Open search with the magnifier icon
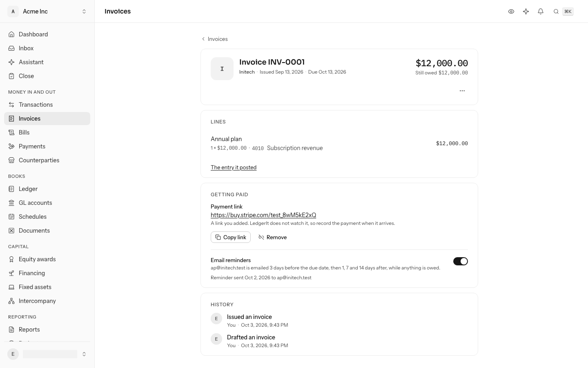Image resolution: width=588 pixels, height=368 pixels. click(x=556, y=11)
